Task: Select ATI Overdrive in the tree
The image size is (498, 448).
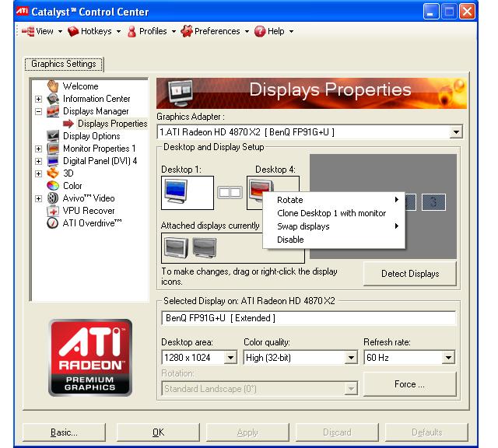Action: pyautogui.click(x=92, y=223)
